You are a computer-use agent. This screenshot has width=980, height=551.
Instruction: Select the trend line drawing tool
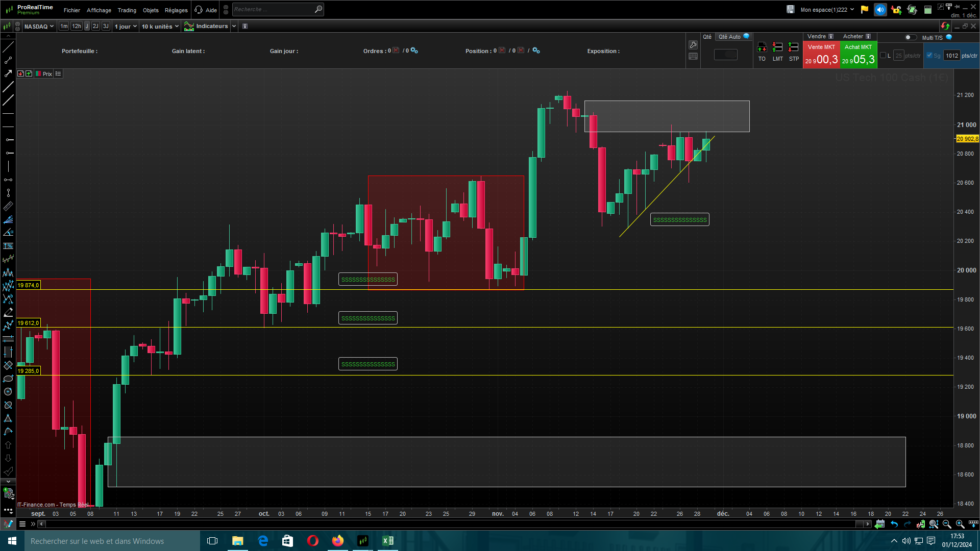coord(8,47)
